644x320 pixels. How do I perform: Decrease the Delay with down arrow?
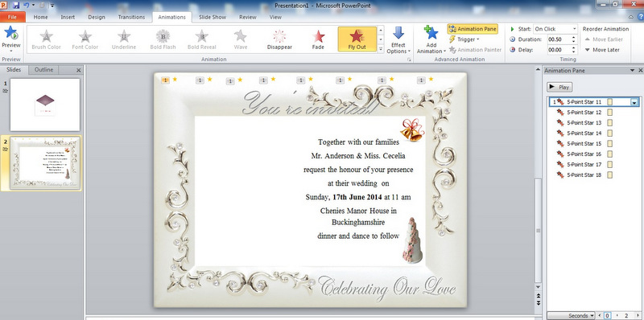[x=573, y=52]
